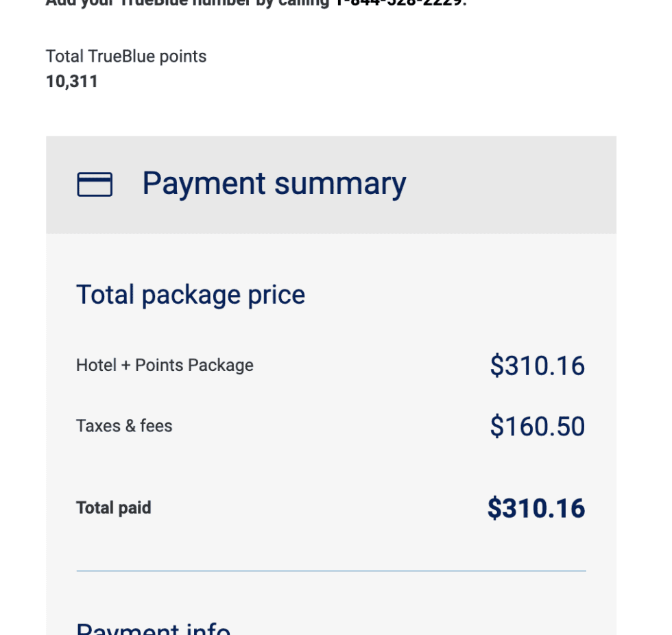Click the cut-off 'Add your TrueBlue number' text
The height and width of the screenshot is (635, 672).
click(185, 3)
